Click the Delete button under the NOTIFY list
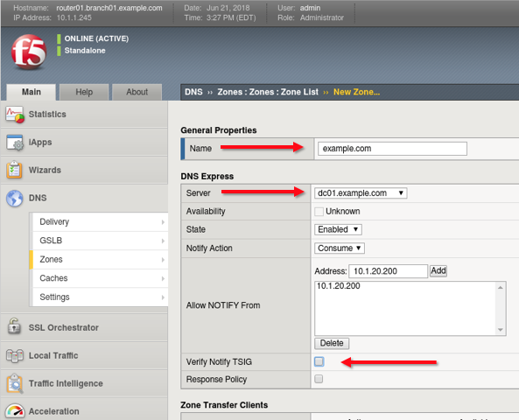 tap(332, 343)
